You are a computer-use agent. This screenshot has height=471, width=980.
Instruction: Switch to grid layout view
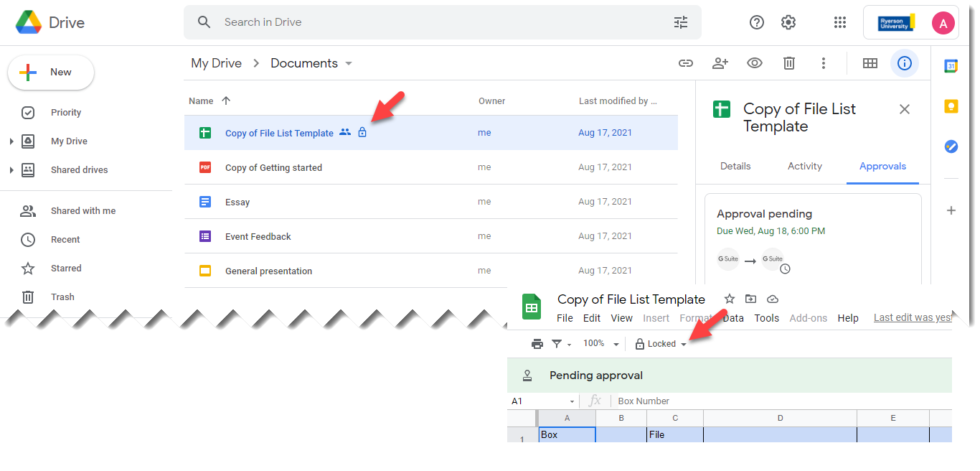(x=870, y=63)
